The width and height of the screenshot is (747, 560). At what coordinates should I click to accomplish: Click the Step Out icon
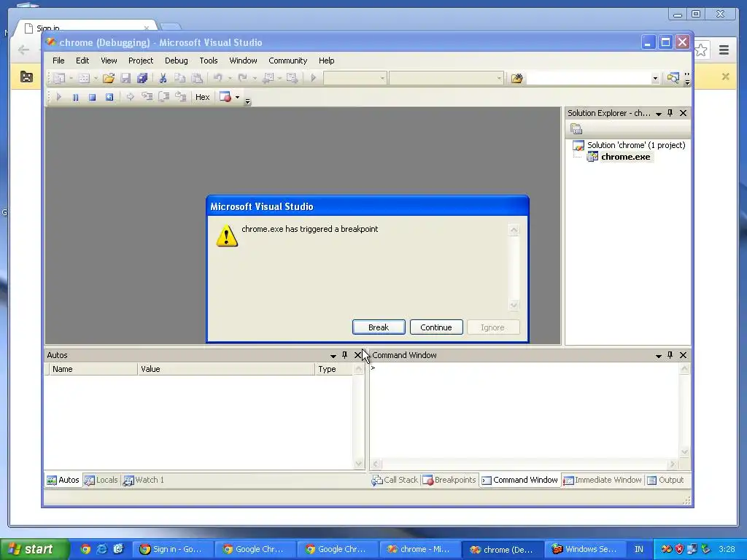181,97
